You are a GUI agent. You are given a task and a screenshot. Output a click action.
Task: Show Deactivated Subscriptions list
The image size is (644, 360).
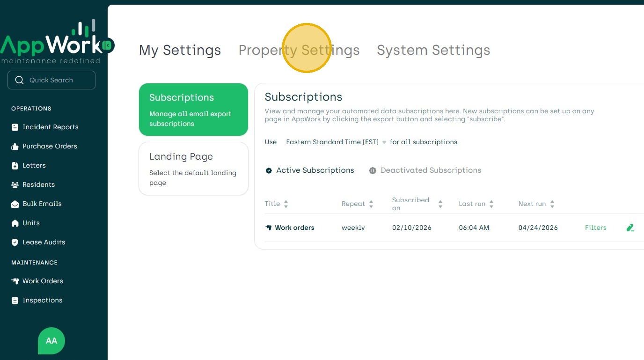[425, 170]
